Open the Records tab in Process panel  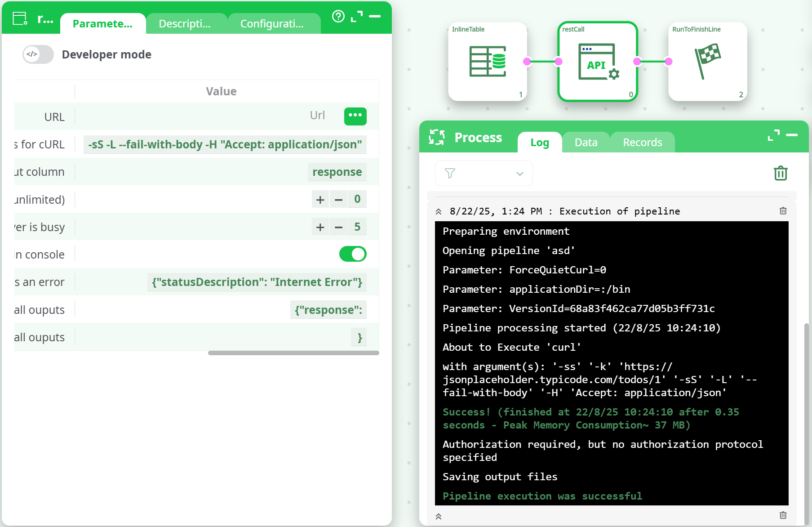(642, 143)
